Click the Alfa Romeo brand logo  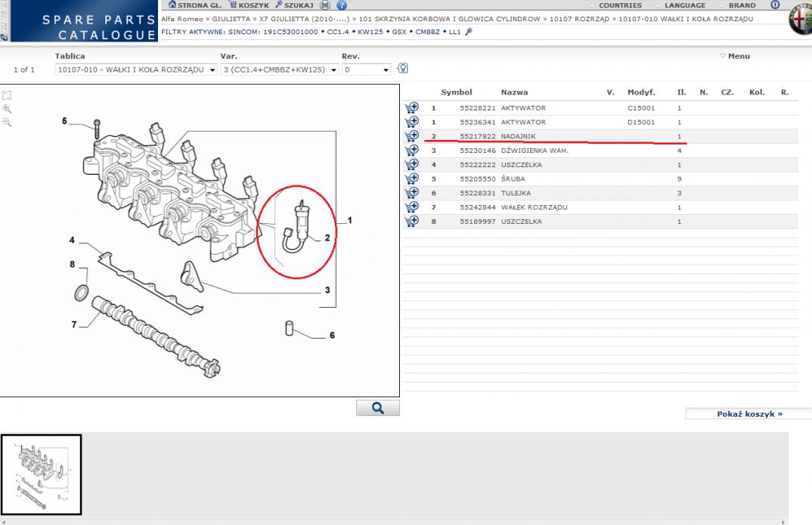coord(801,19)
